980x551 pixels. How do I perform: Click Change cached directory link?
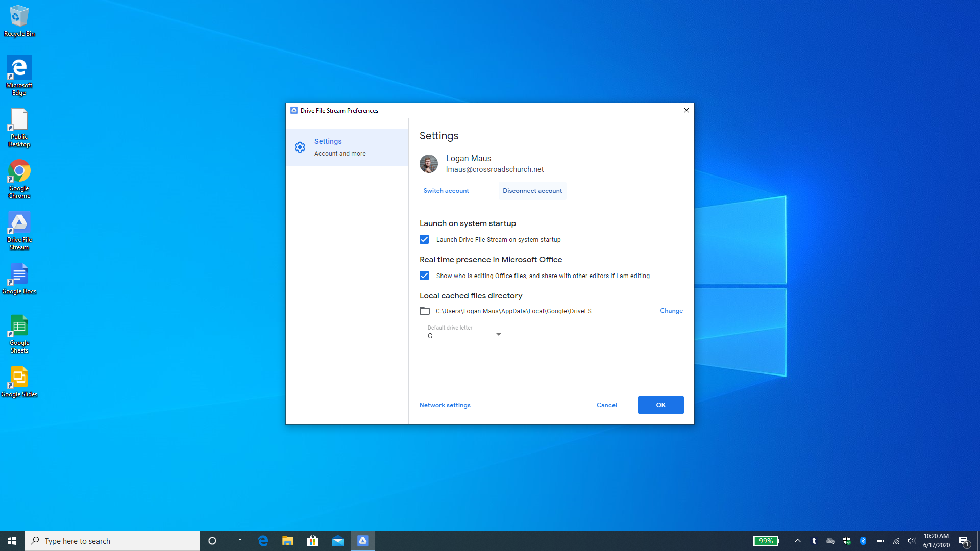[x=671, y=311]
